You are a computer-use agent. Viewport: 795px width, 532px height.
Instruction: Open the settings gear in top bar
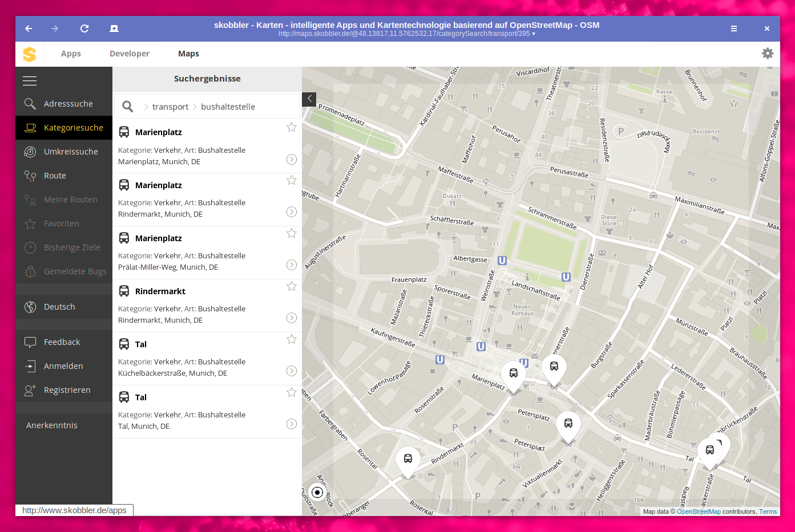point(768,53)
